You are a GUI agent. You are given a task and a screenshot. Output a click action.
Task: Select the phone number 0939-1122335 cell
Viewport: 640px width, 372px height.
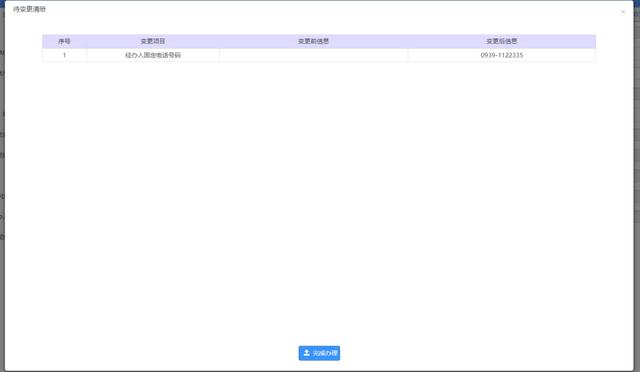pyautogui.click(x=502, y=55)
